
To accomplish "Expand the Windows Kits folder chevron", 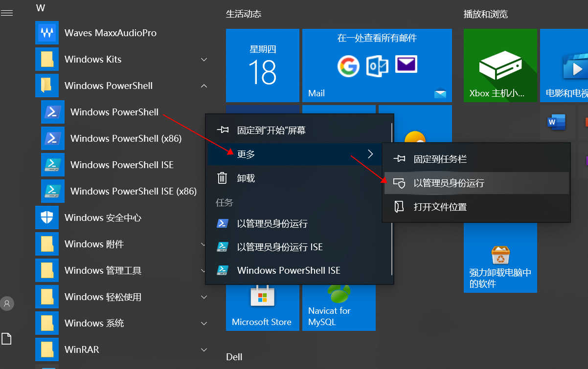I will click(204, 60).
